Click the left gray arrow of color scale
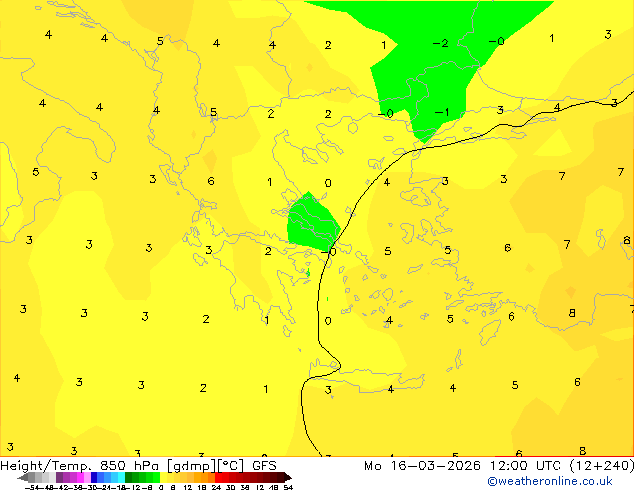Viewport: 634px width, 490px height. [22, 478]
